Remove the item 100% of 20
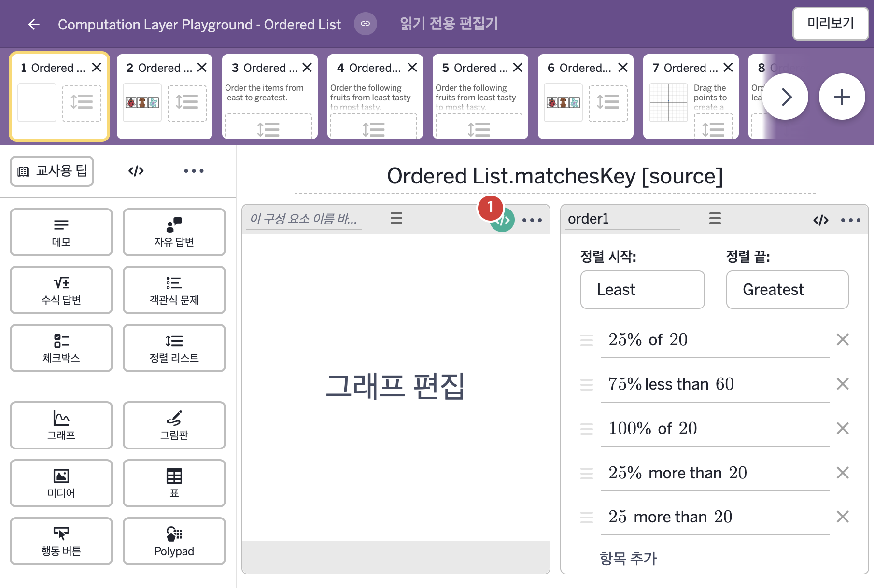 (x=843, y=428)
